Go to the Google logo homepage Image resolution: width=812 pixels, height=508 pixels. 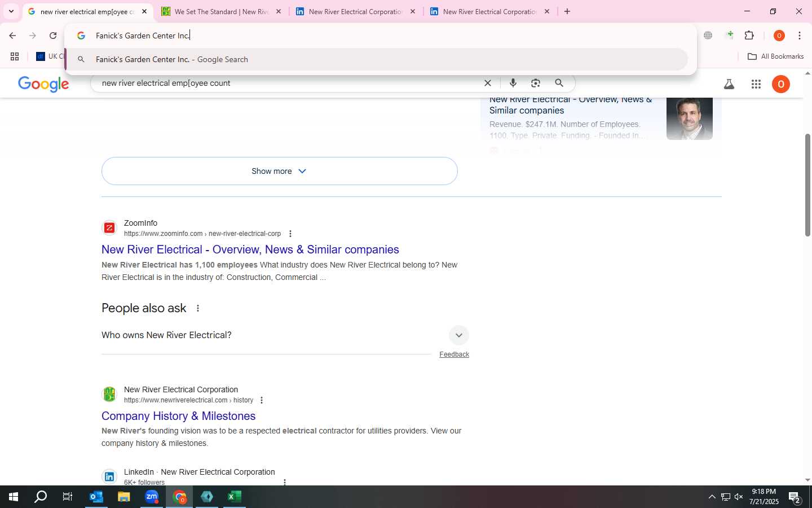pyautogui.click(x=43, y=84)
